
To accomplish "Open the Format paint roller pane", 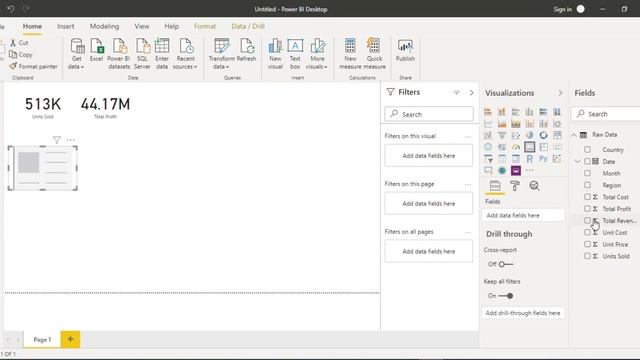I will tap(515, 186).
